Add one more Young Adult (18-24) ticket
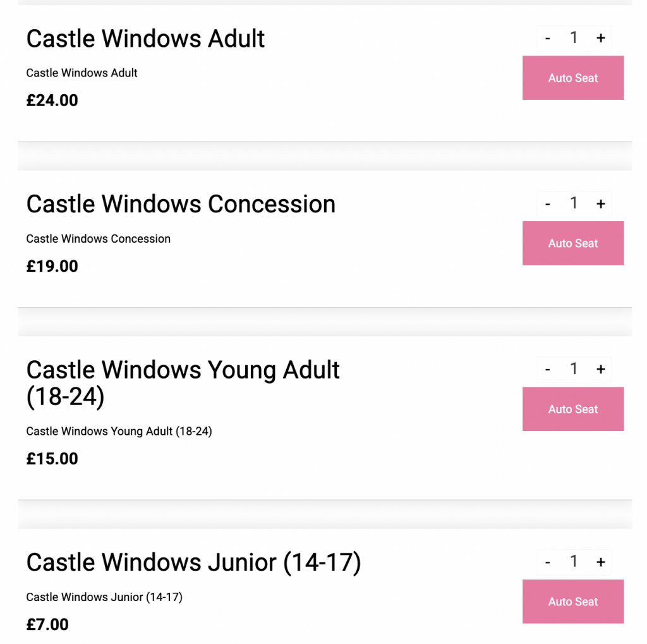Image resolution: width=647 pixels, height=644 pixels. click(x=600, y=369)
